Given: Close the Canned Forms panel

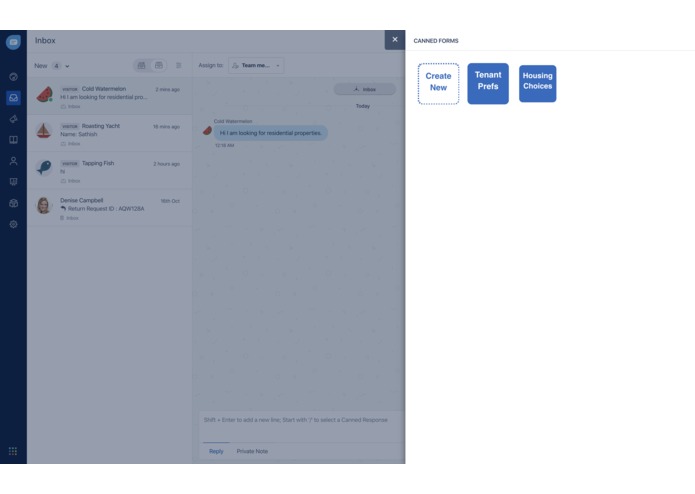Looking at the screenshot, I should click(394, 40).
